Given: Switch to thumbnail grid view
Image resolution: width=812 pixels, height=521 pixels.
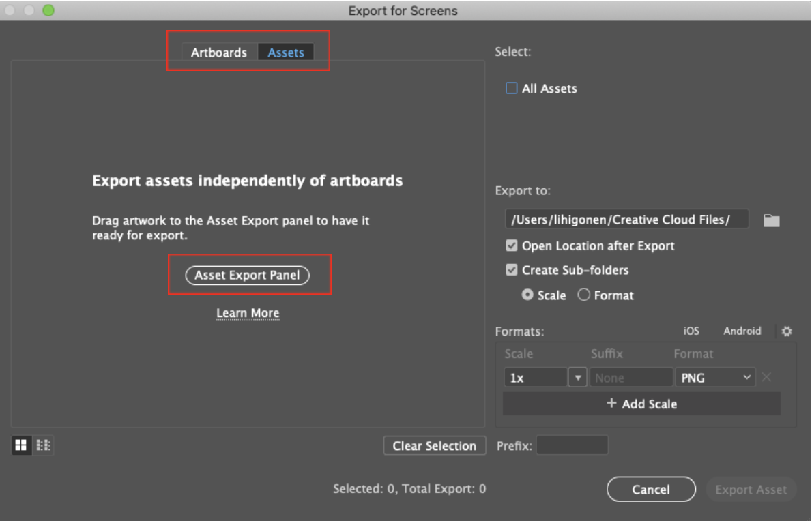Looking at the screenshot, I should pos(21,445).
